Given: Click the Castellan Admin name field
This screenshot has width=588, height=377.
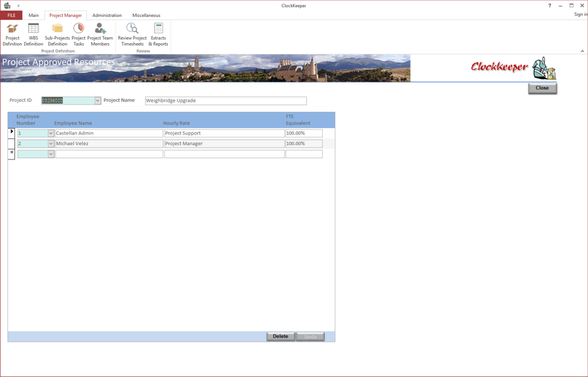Looking at the screenshot, I should pos(109,133).
